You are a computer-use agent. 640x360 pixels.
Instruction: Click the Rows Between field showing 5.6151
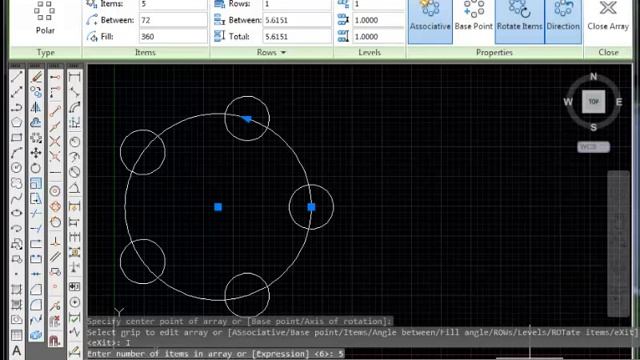pos(297,20)
